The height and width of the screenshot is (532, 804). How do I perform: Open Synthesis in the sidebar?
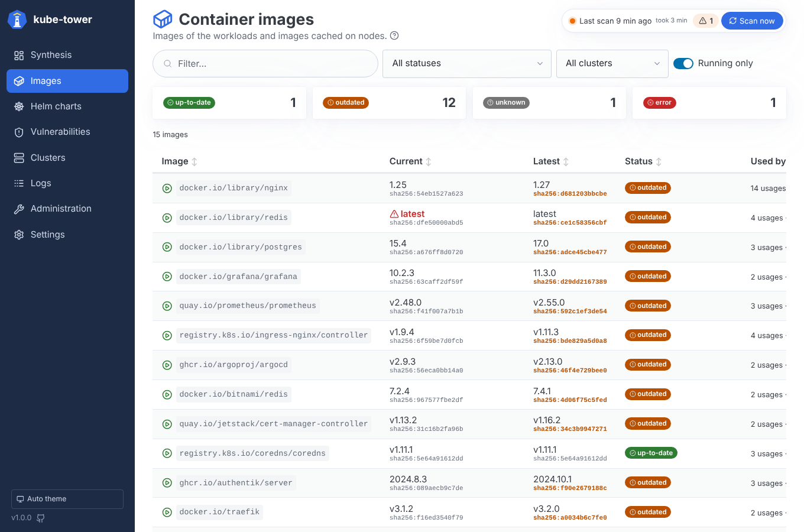67,55
